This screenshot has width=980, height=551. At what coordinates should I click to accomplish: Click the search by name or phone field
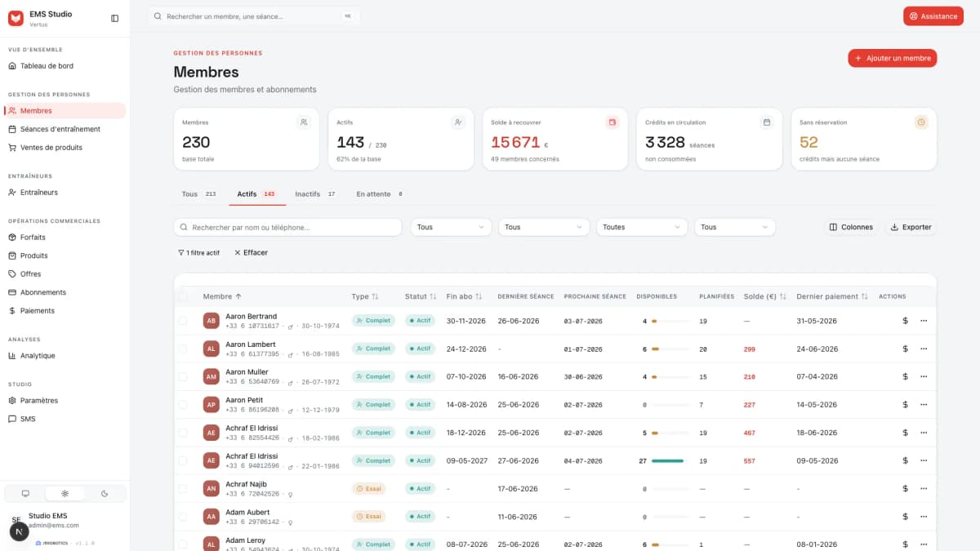287,227
